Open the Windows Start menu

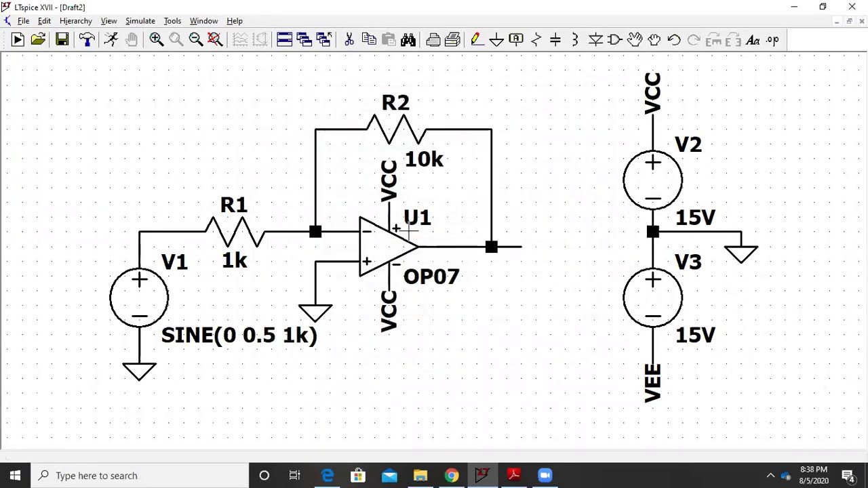[x=15, y=476]
